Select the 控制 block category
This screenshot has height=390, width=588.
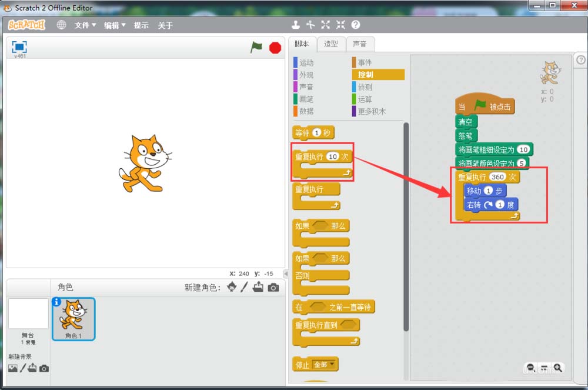[378, 75]
